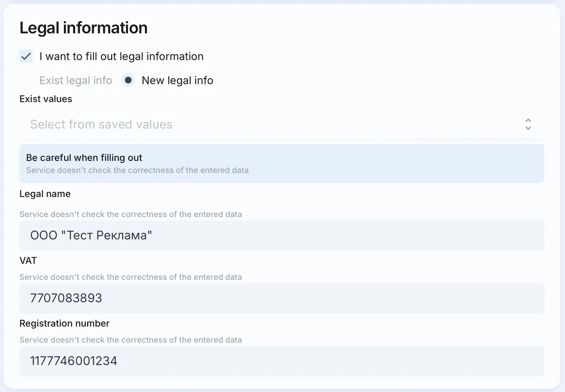This screenshot has width=565, height=392.
Task: Focus the Legal name field with 'ООО "Тест Реклама"'
Action: (282, 235)
